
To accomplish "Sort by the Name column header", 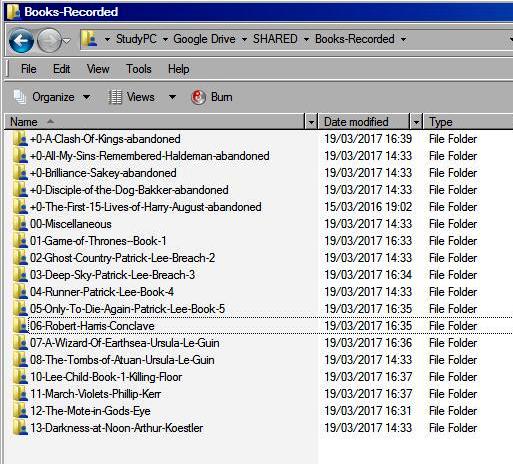I will (x=154, y=122).
